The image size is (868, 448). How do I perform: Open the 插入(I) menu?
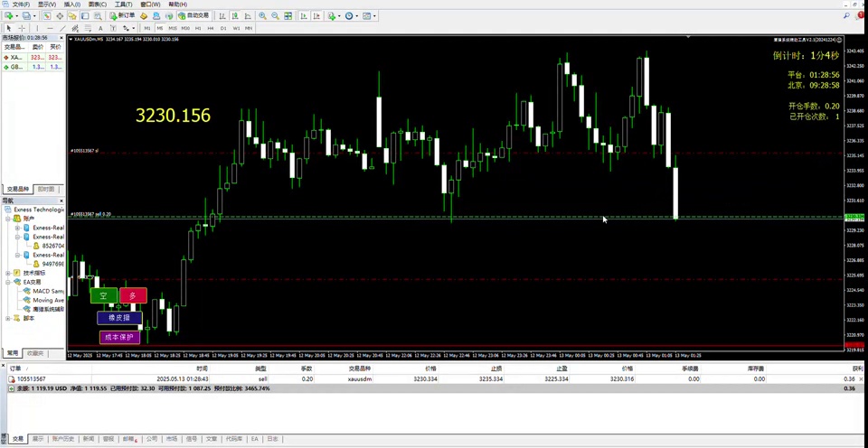click(72, 5)
